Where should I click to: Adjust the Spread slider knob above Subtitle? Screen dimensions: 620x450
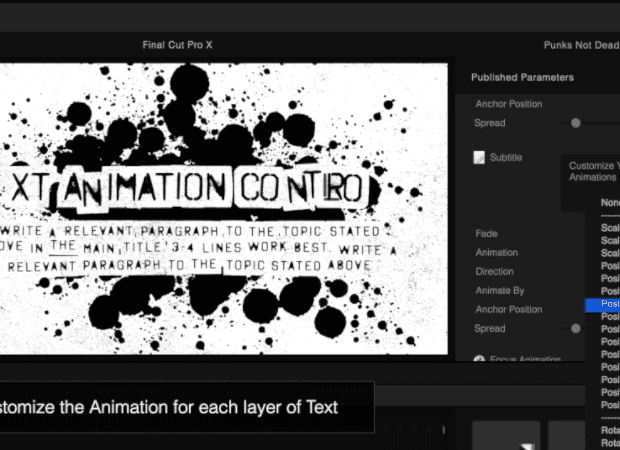(576, 123)
